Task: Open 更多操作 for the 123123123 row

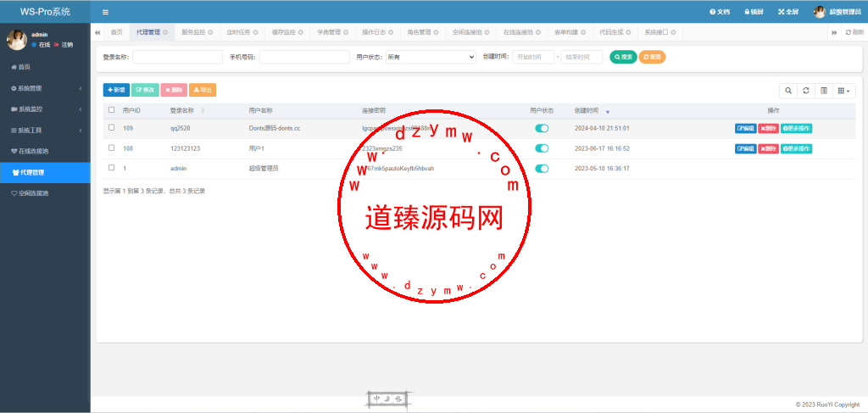Action: click(x=797, y=148)
